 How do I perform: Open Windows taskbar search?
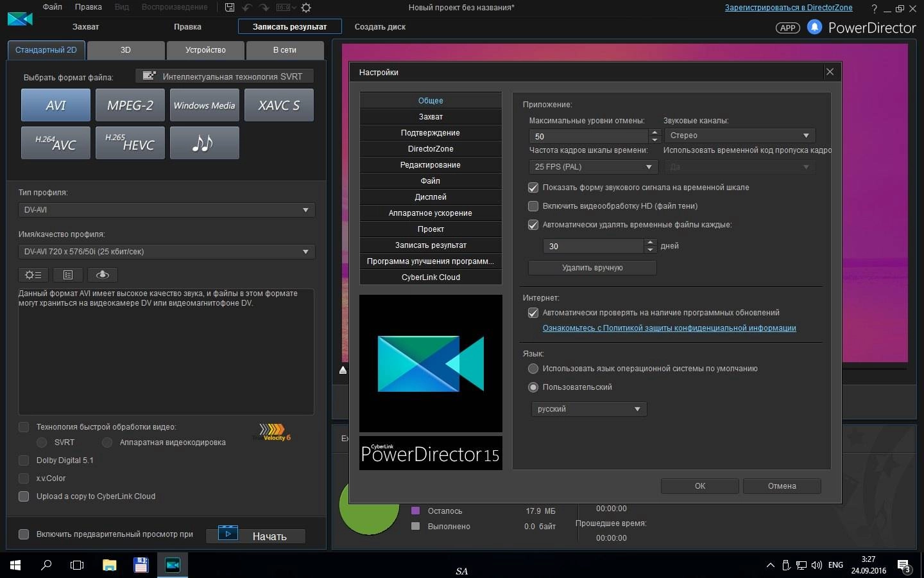click(46, 565)
